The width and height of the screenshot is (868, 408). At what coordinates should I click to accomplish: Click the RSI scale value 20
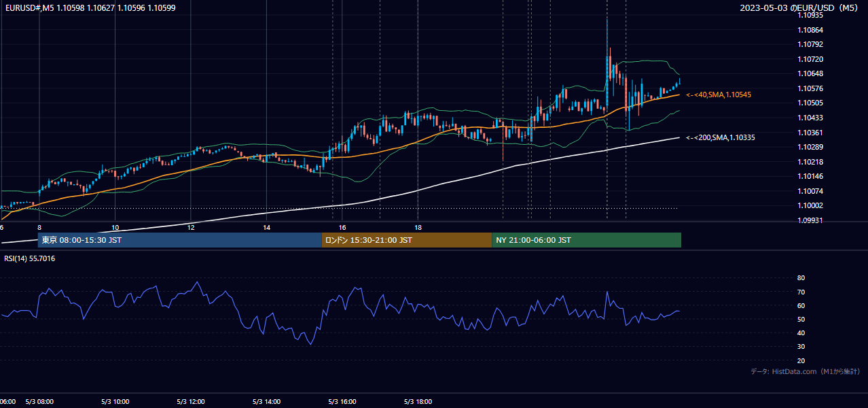pyautogui.click(x=801, y=360)
